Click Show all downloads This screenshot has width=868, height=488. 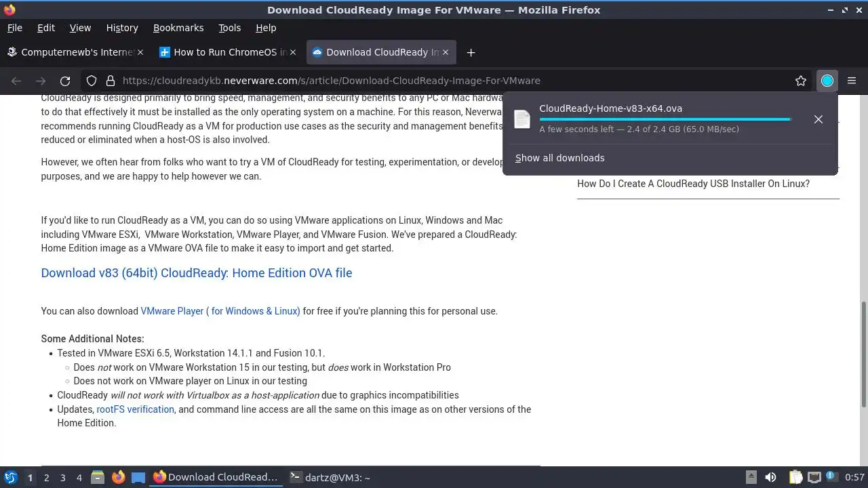click(x=559, y=158)
